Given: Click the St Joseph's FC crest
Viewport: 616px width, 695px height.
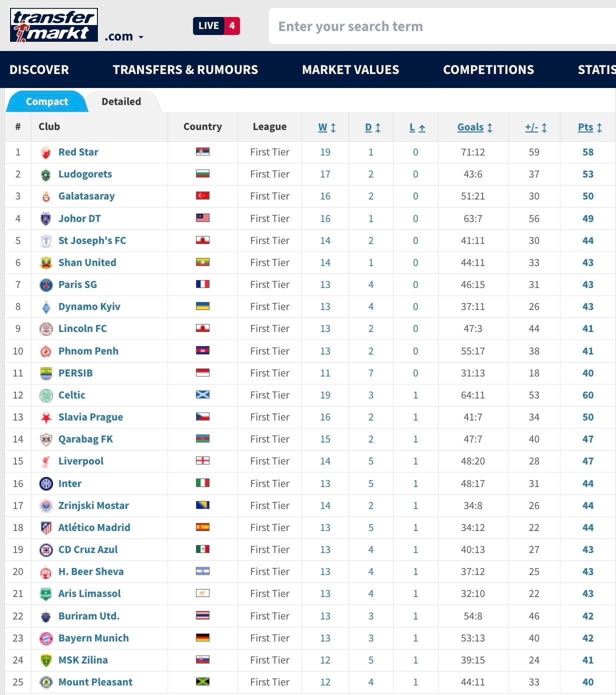Looking at the screenshot, I should [x=46, y=241].
